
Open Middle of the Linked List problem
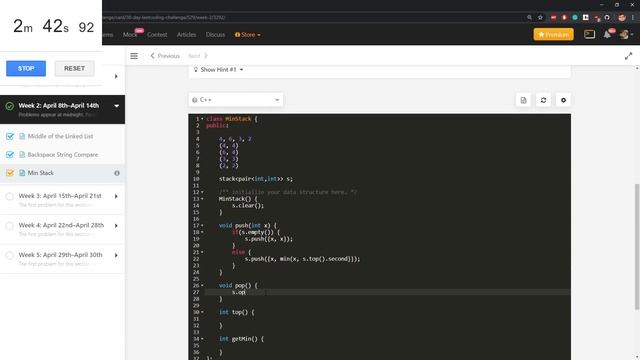tap(60, 136)
